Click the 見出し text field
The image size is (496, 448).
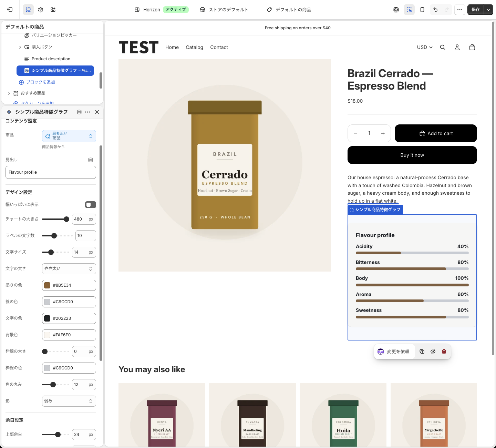point(51,172)
